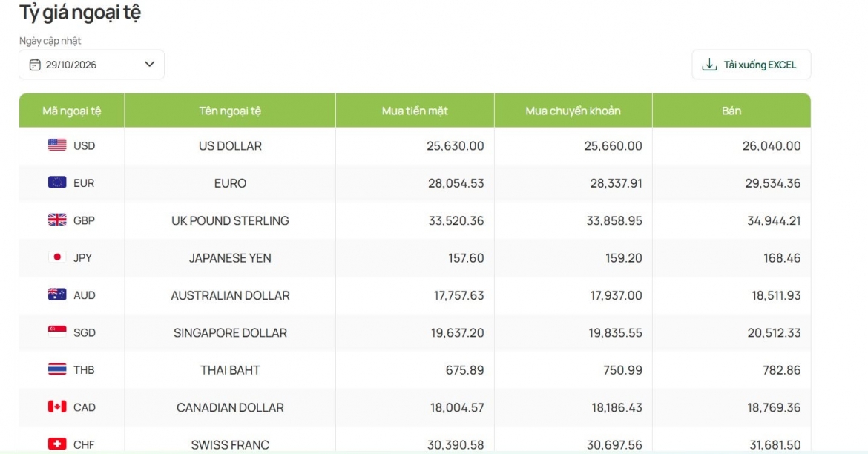Click CAD cash buy value 18,004.57

(457, 407)
